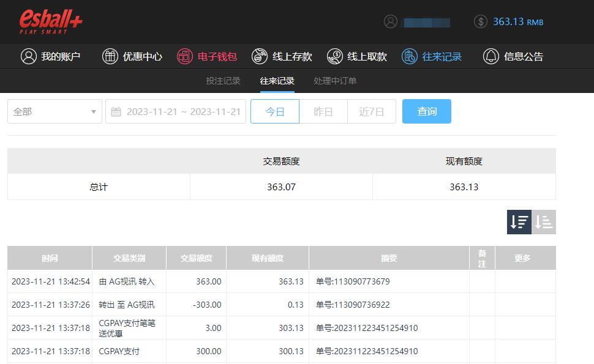Switch to the 处理中订单 tab

point(335,81)
